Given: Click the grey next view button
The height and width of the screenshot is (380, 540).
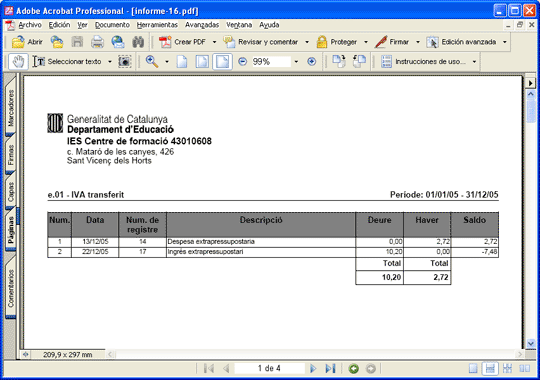Looking at the screenshot, I should click(x=371, y=369).
